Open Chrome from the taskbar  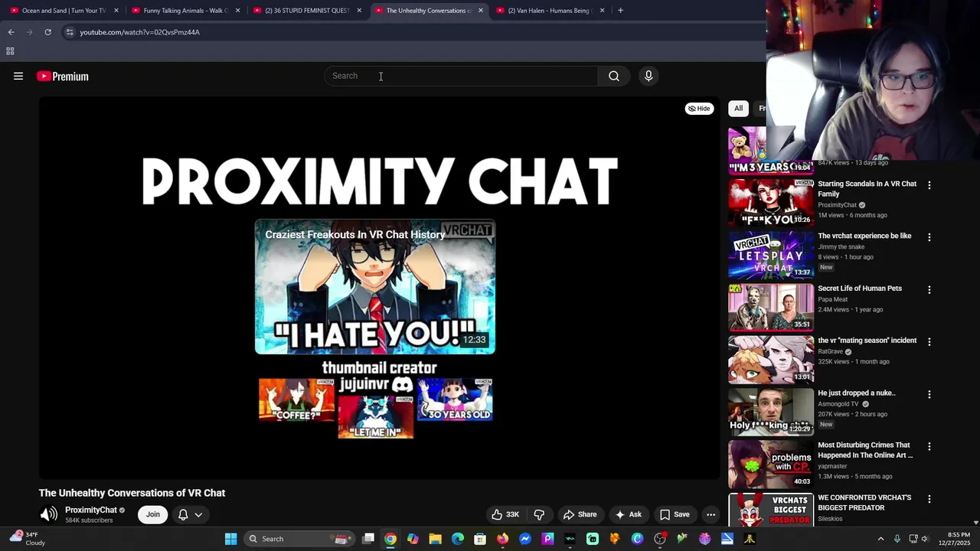coord(390,539)
